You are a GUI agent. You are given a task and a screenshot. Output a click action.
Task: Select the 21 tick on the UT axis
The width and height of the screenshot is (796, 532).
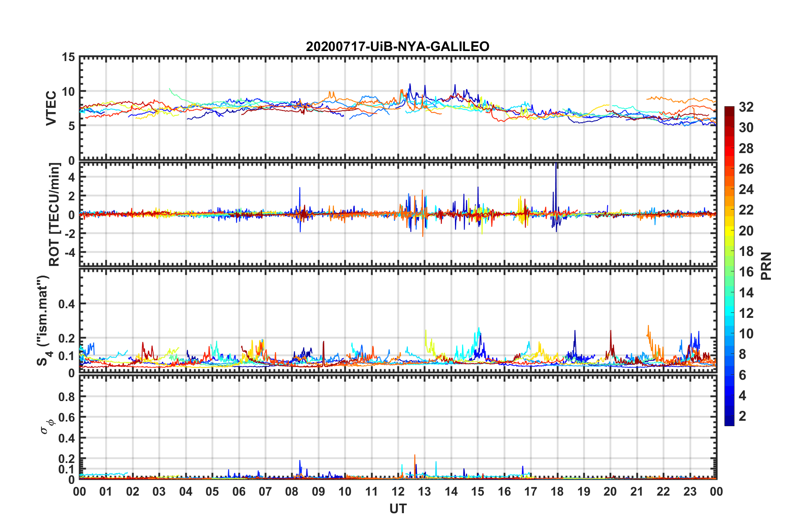(637, 491)
